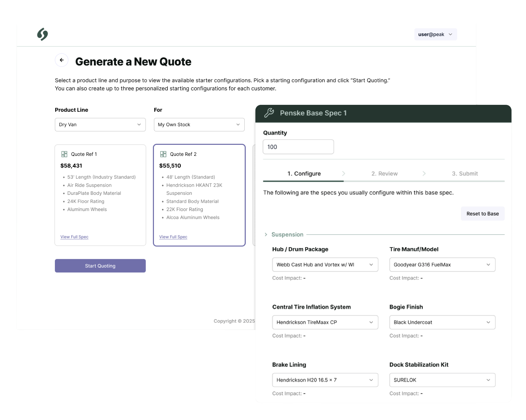526x420 pixels.
Task: Click into the Quantity input field
Action: 298,147
